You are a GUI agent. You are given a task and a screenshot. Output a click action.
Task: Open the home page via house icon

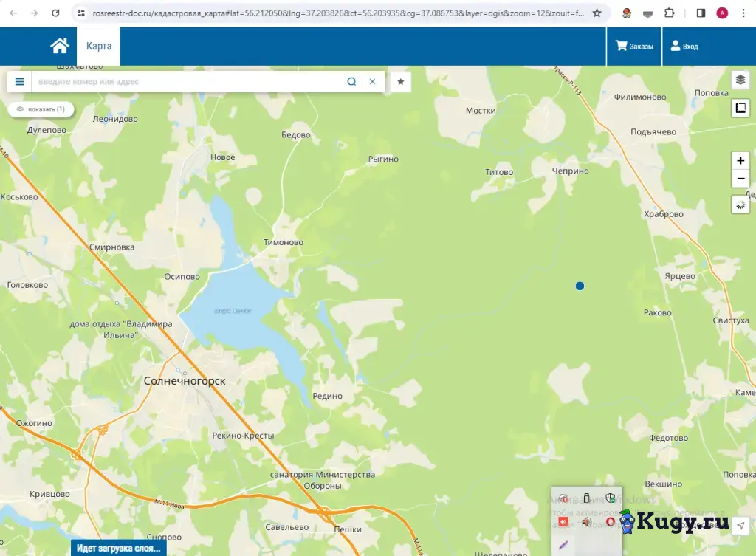[59, 47]
